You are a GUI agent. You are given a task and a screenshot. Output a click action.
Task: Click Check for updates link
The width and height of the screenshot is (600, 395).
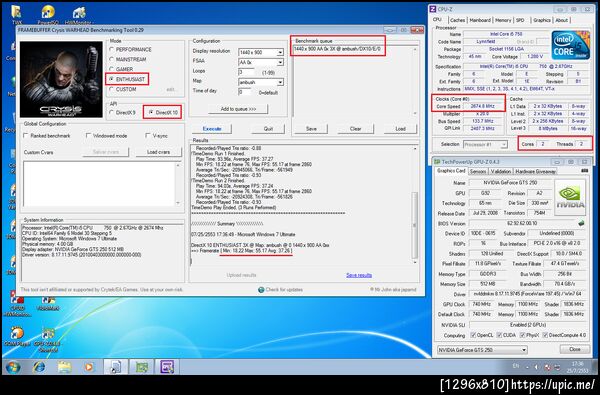pyautogui.click(x=284, y=290)
